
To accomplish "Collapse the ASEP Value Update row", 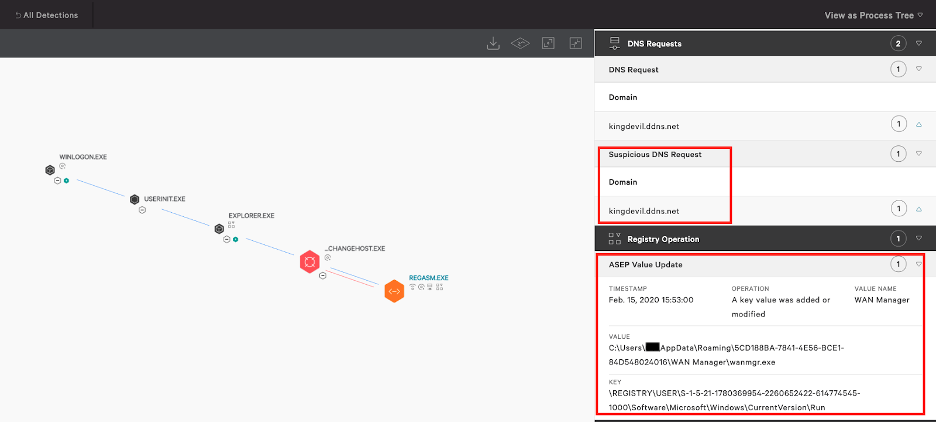I will tap(919, 264).
